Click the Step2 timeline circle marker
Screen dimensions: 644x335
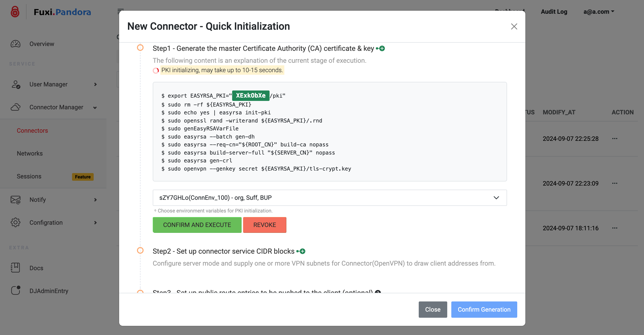(140, 250)
